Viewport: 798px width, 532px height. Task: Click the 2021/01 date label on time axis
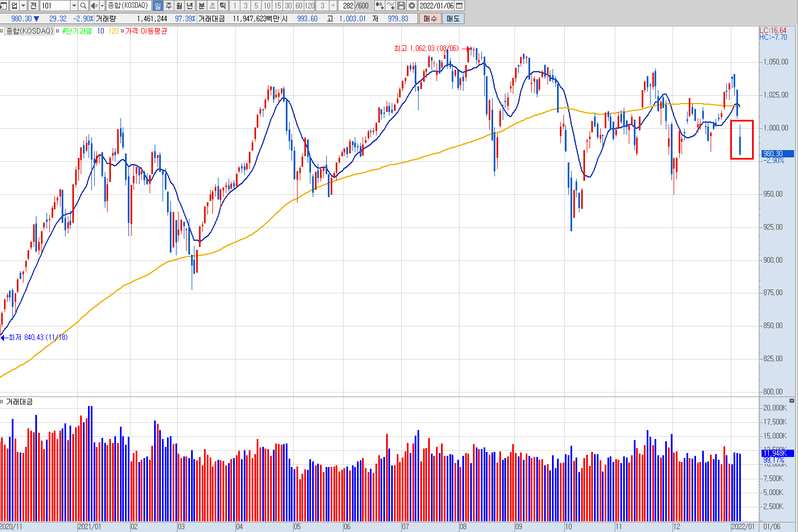[89, 527]
